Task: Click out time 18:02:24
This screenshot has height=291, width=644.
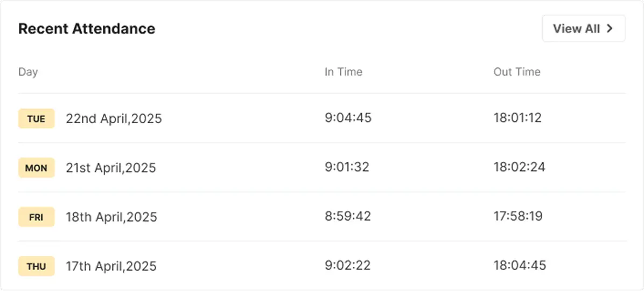Action: pos(519,167)
